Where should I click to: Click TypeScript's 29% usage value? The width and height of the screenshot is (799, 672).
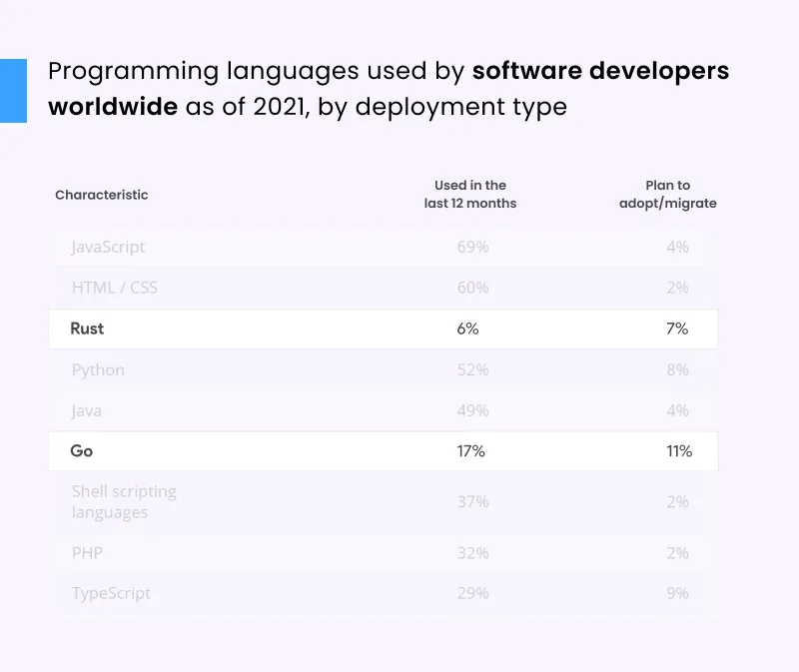click(x=472, y=593)
